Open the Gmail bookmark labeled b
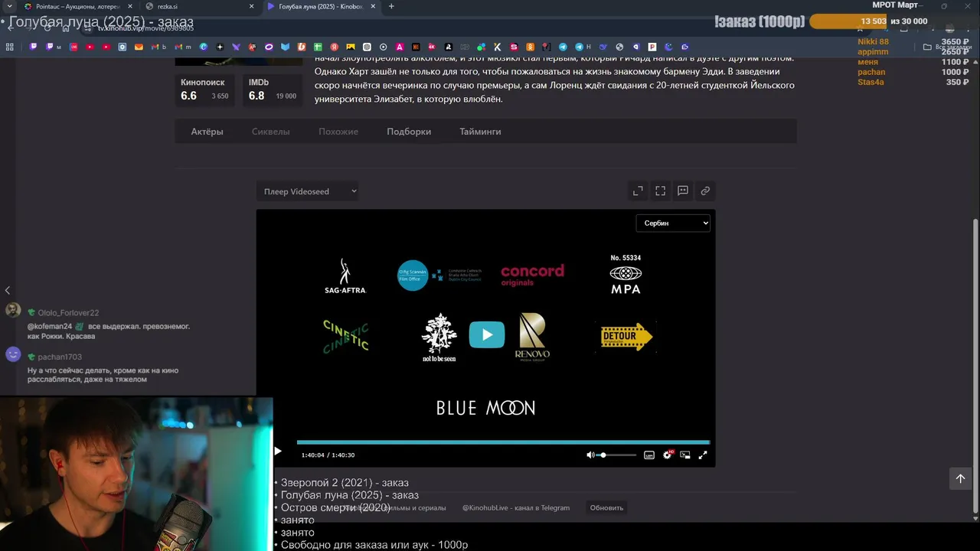The height and width of the screenshot is (551, 980). coord(158,47)
